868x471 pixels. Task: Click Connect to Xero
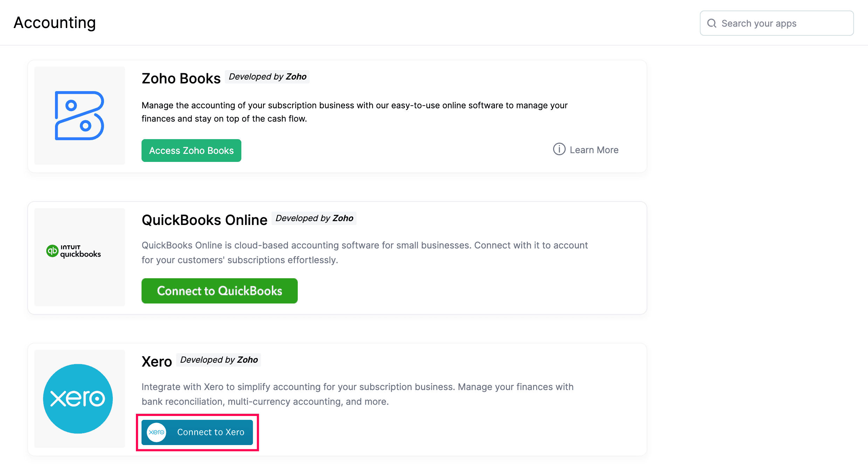[x=197, y=432]
